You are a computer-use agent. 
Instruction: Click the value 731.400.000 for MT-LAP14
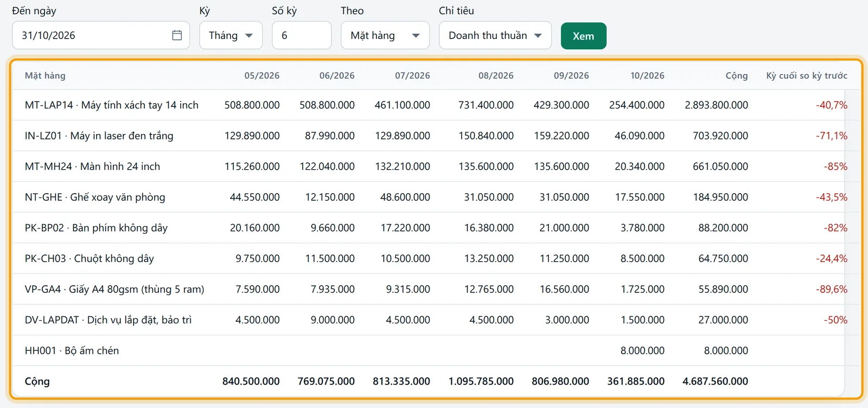[x=486, y=105]
